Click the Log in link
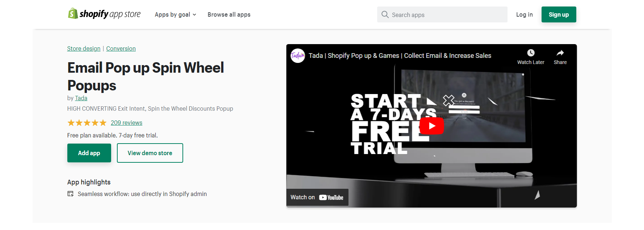 (x=524, y=14)
